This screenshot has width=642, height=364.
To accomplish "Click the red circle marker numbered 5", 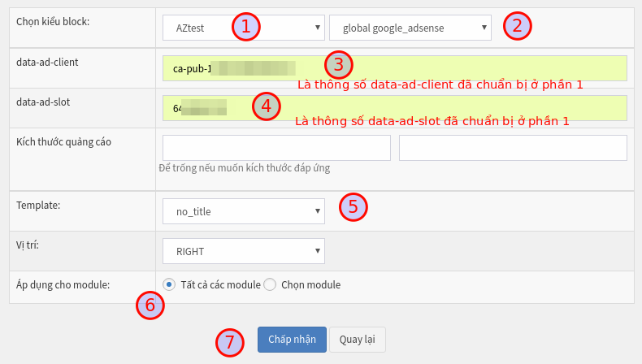I will coord(353,206).
